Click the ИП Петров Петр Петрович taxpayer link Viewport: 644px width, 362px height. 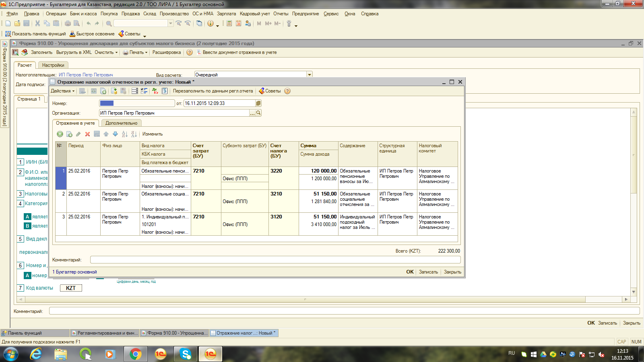[x=86, y=75]
